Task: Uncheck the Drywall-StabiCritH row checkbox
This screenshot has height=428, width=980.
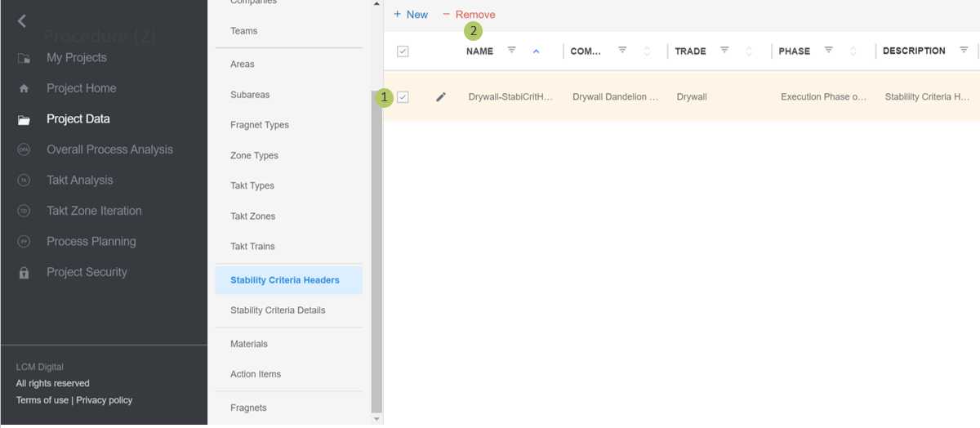Action: tap(403, 97)
